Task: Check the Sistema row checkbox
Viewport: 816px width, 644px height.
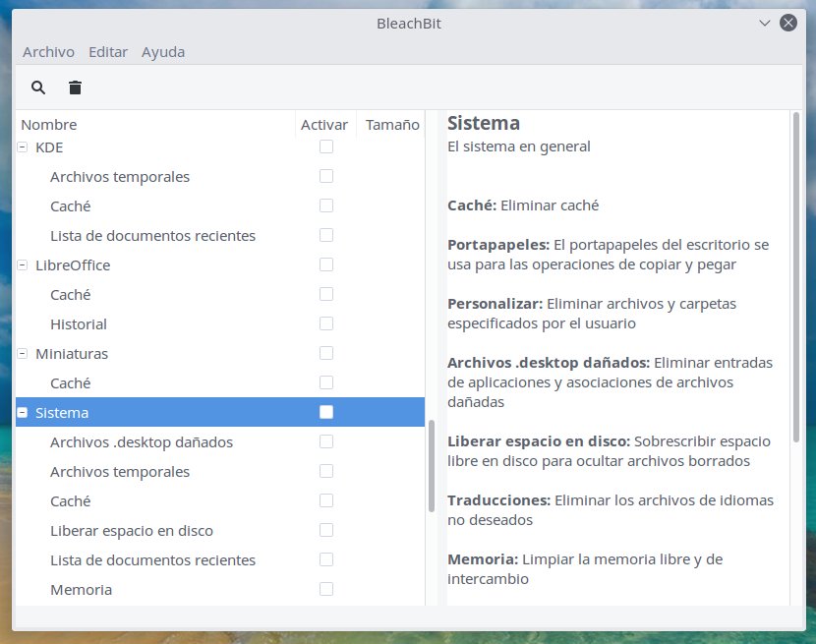Action: pos(326,412)
